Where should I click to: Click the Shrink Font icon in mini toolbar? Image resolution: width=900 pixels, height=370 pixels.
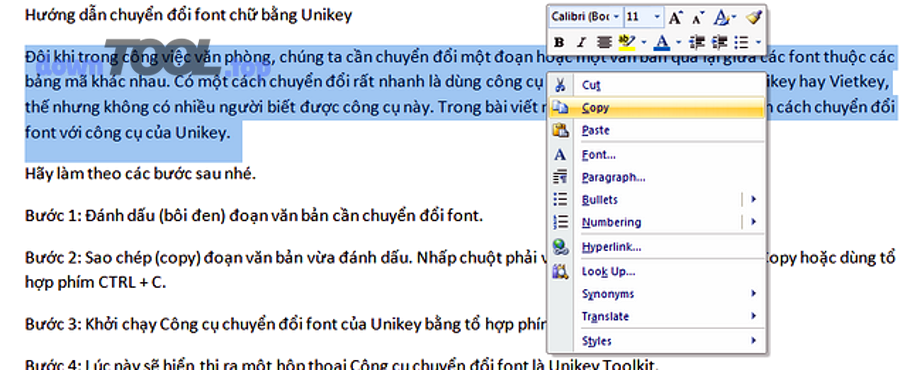pos(698,18)
